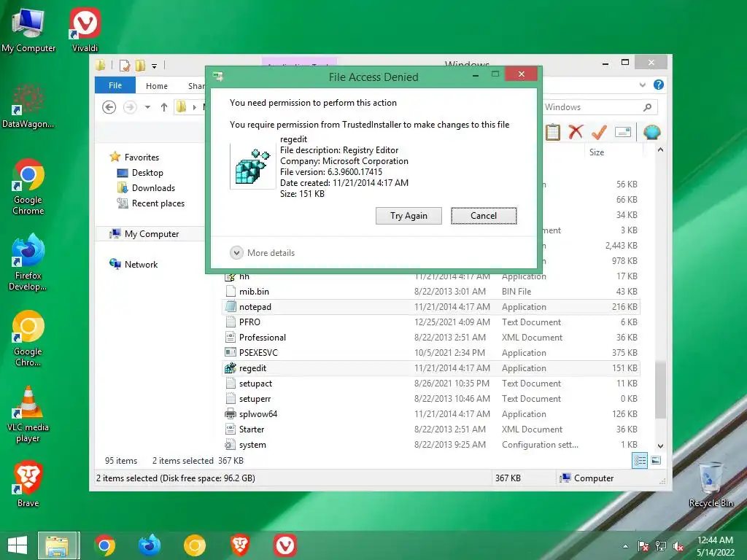The width and height of the screenshot is (747, 560).
Task: Select the splwow64 application
Action: (x=431, y=414)
